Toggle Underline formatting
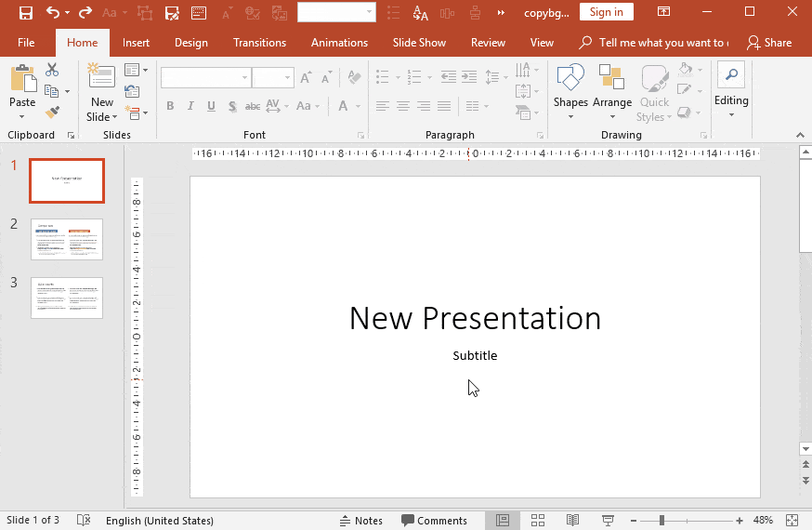 coord(211,106)
